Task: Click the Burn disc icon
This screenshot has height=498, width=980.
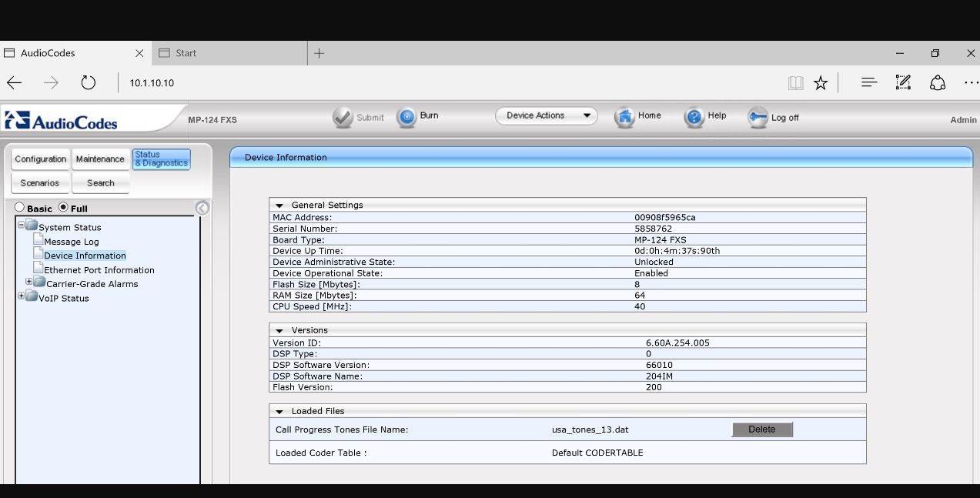Action: pos(406,117)
